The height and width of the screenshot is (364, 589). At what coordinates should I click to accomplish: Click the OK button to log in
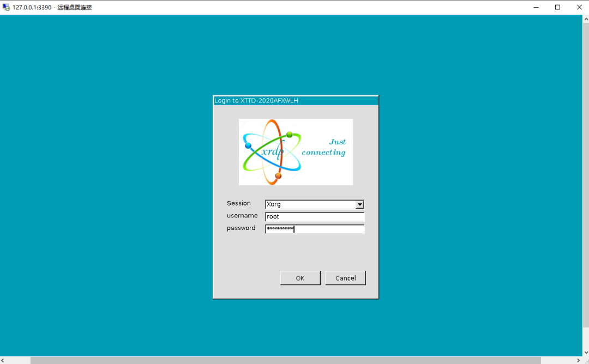coord(300,278)
